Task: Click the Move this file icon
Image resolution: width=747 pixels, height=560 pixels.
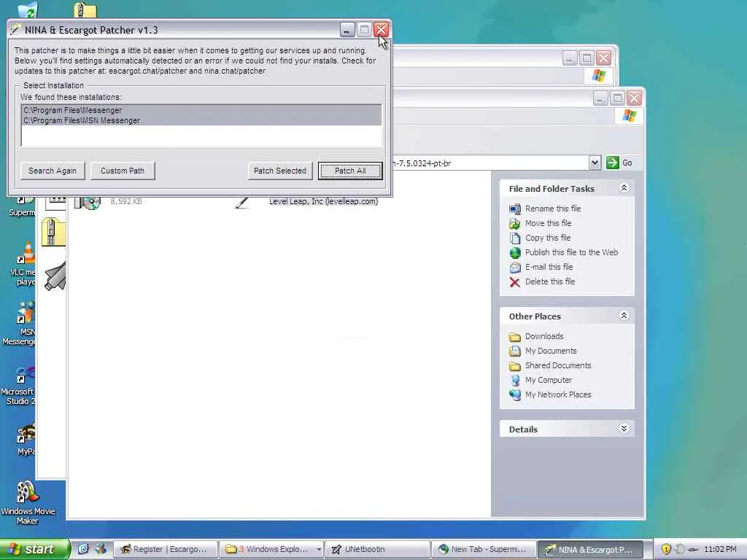Action: tap(514, 224)
